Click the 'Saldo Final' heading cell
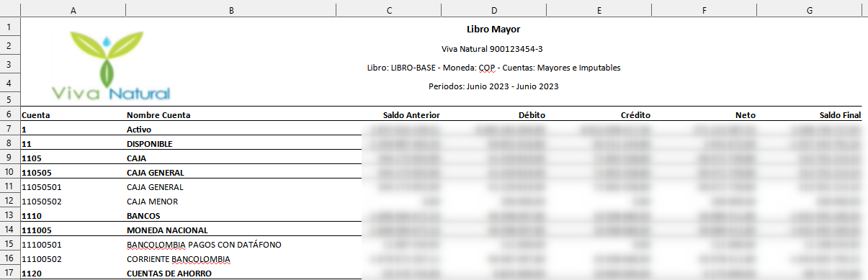Viewport: 868px width, 280px height. coord(810,114)
